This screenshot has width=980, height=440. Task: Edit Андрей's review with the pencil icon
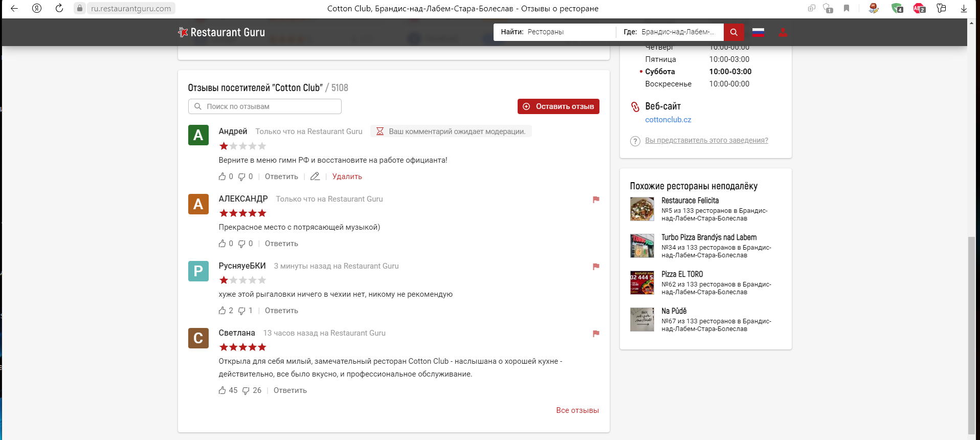pyautogui.click(x=315, y=177)
